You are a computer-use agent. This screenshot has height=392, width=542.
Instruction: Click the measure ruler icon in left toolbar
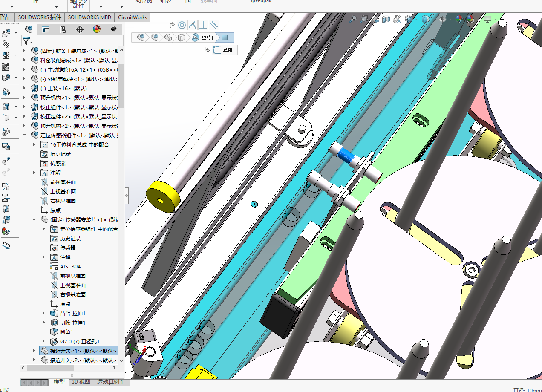tap(6, 246)
